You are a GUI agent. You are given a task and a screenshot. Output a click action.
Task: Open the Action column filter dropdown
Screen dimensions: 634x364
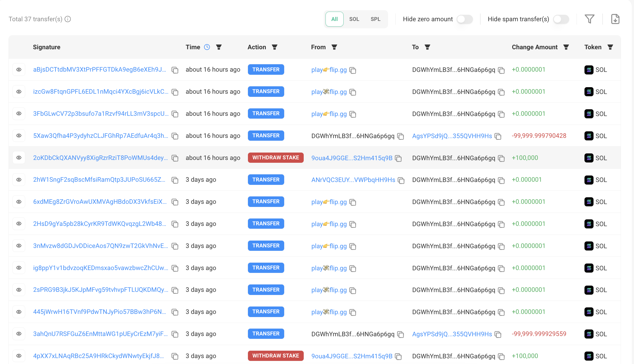pos(274,47)
